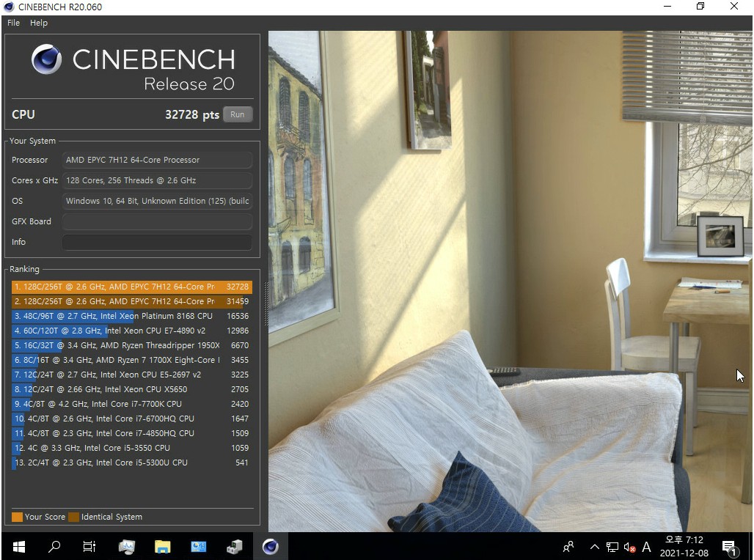Screen dimensions: 754x560
Task: Close the Cinebench window
Action: pyautogui.click(x=733, y=7)
